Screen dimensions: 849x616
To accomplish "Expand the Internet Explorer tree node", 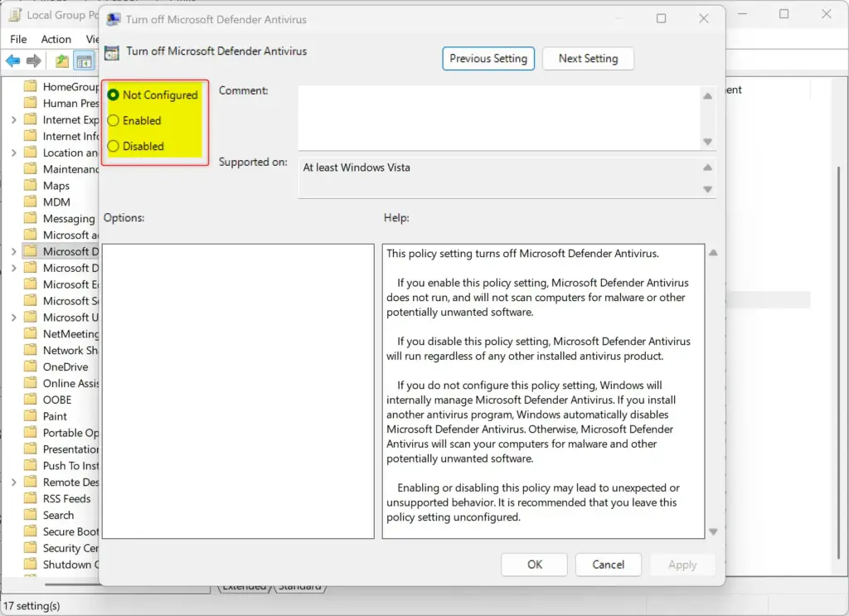I will tap(13, 119).
